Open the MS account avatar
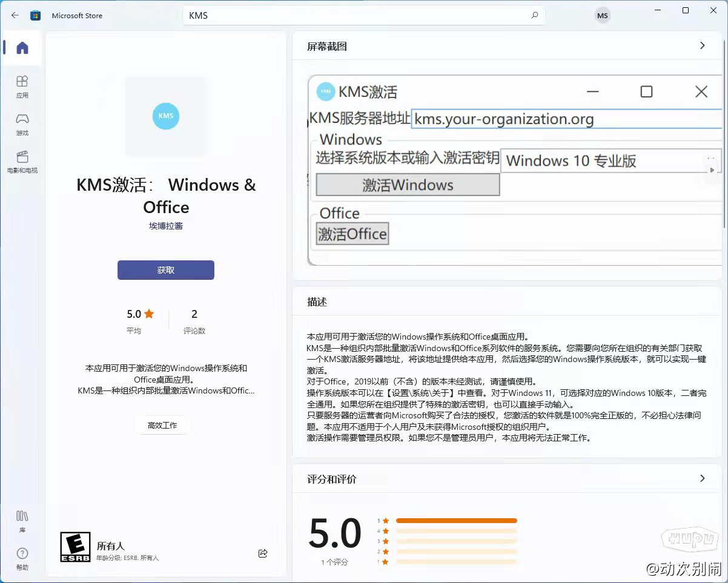The image size is (728, 583). (603, 16)
